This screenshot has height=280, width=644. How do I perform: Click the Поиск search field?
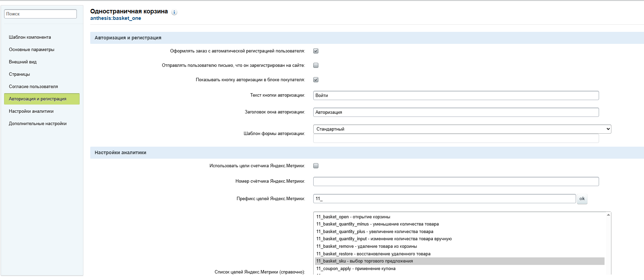click(x=40, y=14)
